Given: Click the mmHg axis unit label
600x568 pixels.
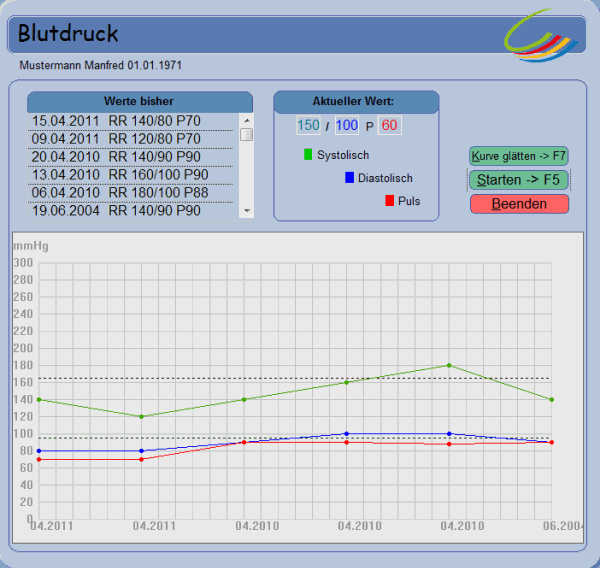Looking at the screenshot, I should click(31, 246).
